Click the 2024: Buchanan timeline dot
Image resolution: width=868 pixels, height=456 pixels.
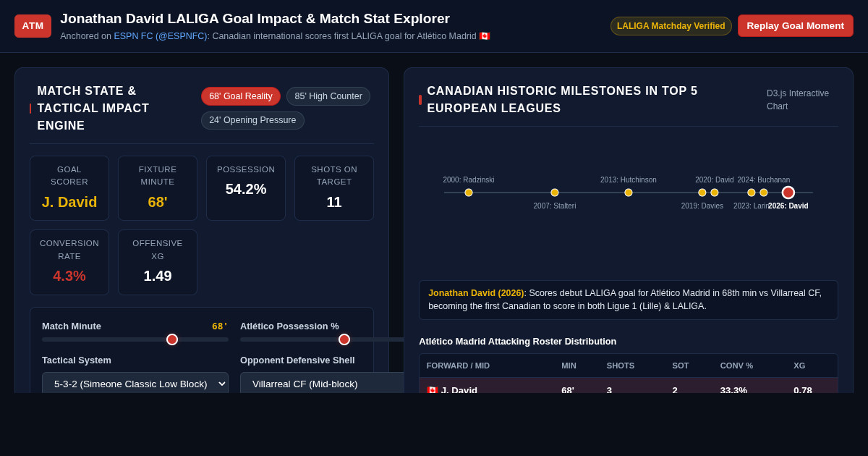coord(764,193)
